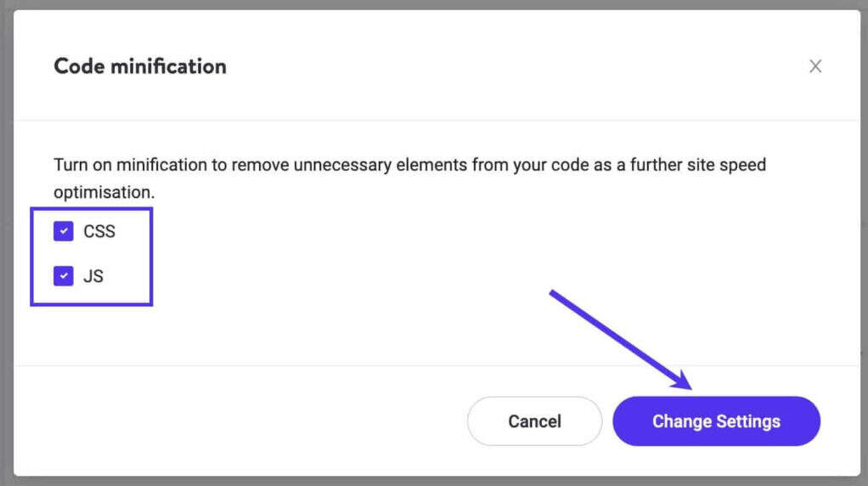The image size is (868, 486).
Task: Click the Change Settings button
Action: coord(716,421)
